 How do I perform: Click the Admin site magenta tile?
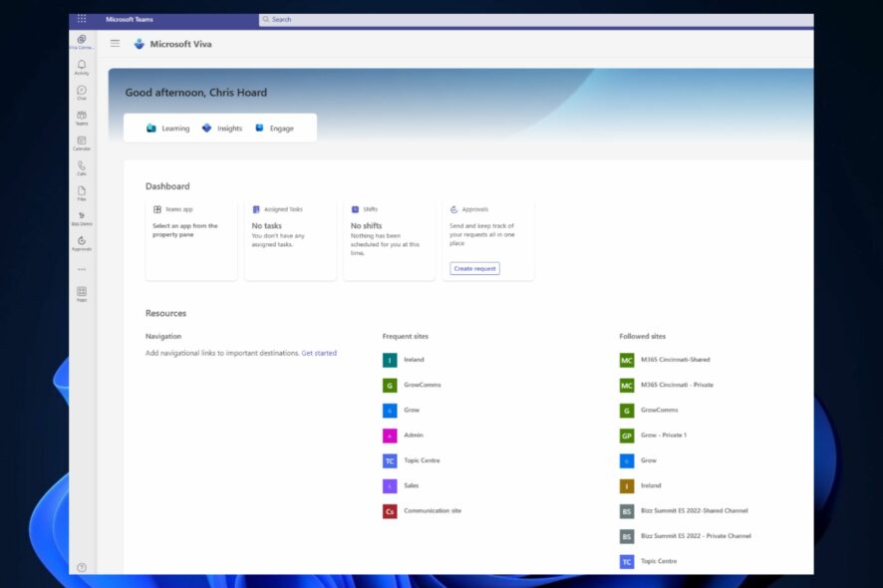390,436
